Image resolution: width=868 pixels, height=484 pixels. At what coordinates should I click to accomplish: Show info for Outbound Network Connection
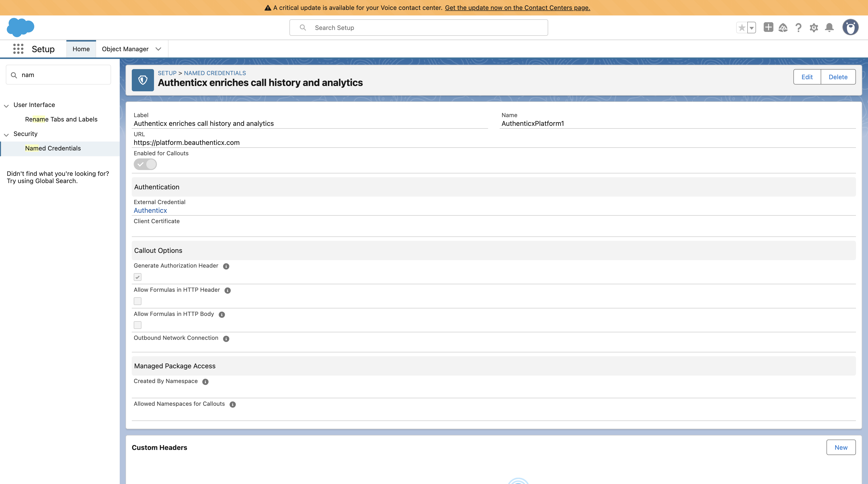coord(226,339)
